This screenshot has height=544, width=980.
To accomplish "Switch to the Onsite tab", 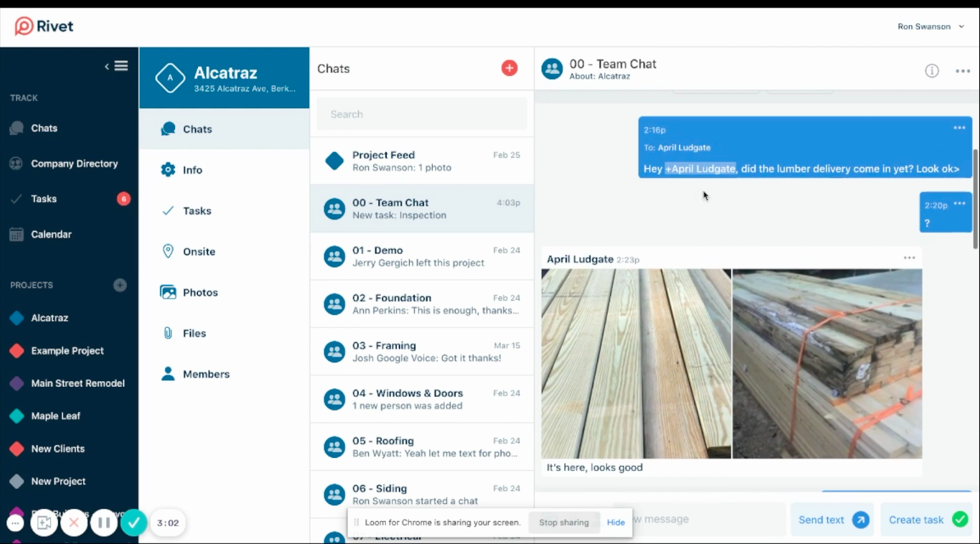I will (224, 252).
